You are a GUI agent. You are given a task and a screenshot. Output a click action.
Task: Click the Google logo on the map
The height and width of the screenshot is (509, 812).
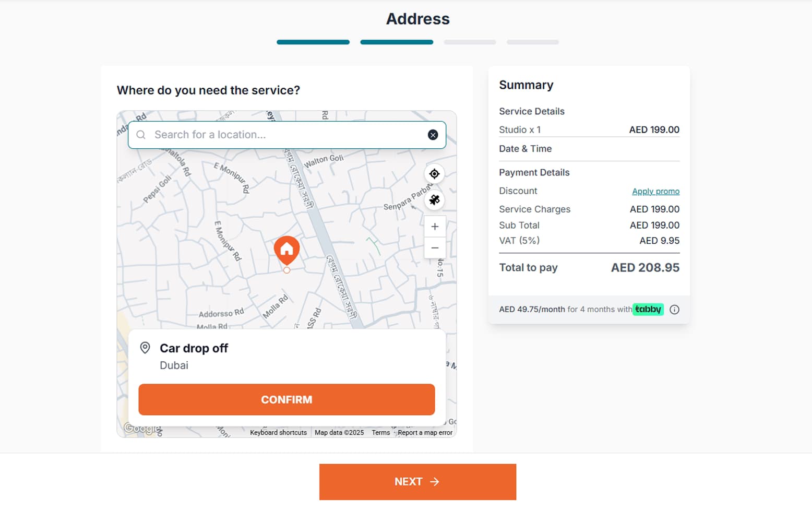click(x=139, y=429)
